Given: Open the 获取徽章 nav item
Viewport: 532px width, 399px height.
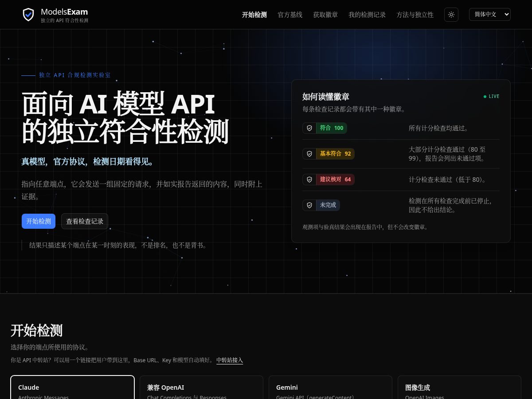Looking at the screenshot, I should click(325, 15).
